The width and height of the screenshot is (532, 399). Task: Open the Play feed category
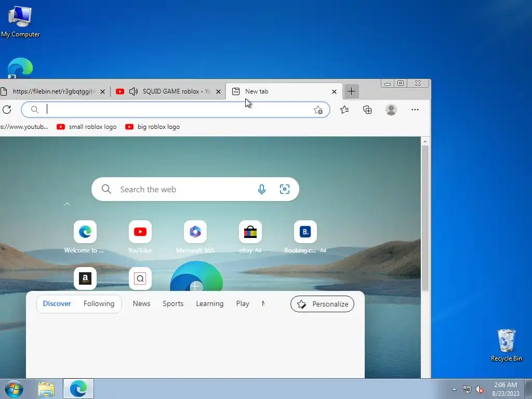click(x=243, y=303)
